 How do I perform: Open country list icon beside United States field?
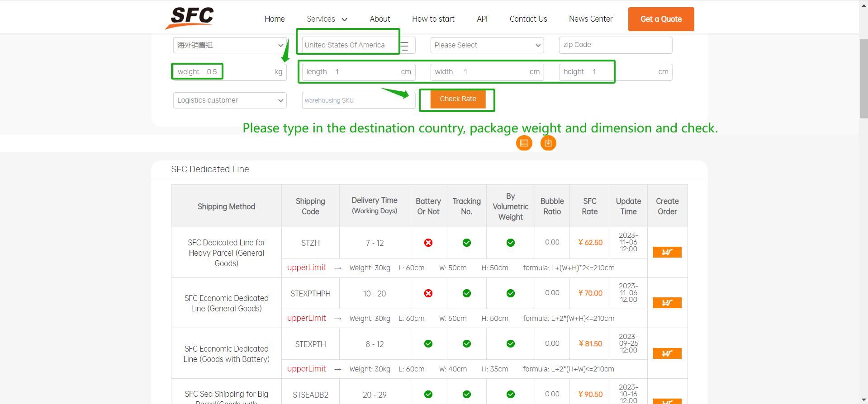click(405, 46)
